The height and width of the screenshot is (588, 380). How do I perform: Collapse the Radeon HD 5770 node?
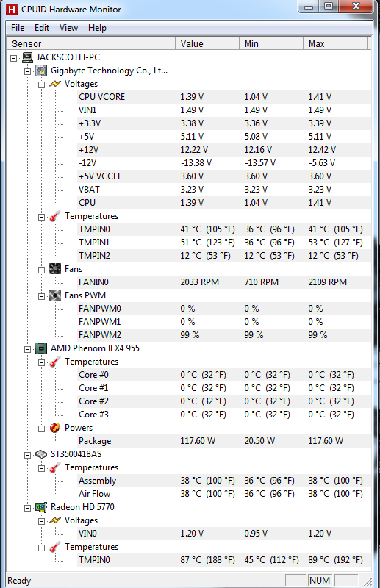point(28,508)
